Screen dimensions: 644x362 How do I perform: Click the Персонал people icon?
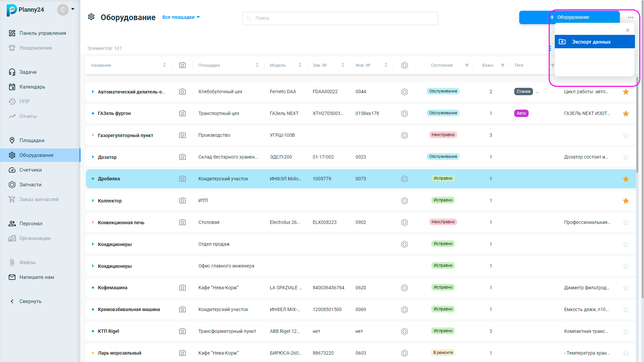click(x=12, y=224)
